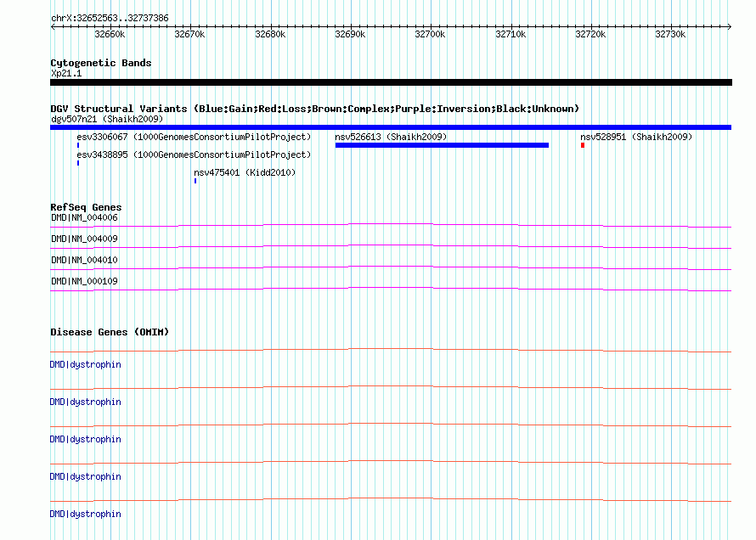Select the DMD|NM_004006 transcript label
This screenshot has height=540, width=756.
tap(84, 217)
